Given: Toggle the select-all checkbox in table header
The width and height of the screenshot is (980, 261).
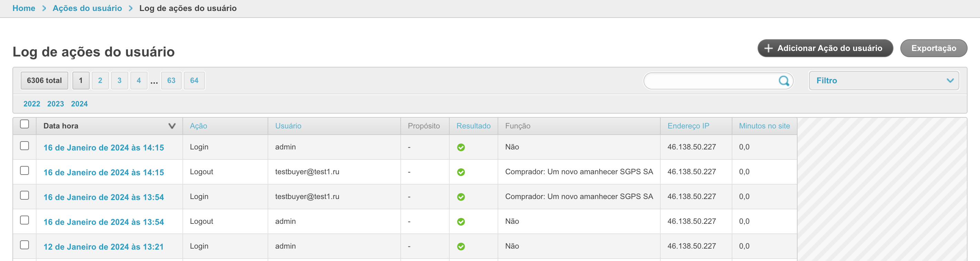Looking at the screenshot, I should (24, 124).
